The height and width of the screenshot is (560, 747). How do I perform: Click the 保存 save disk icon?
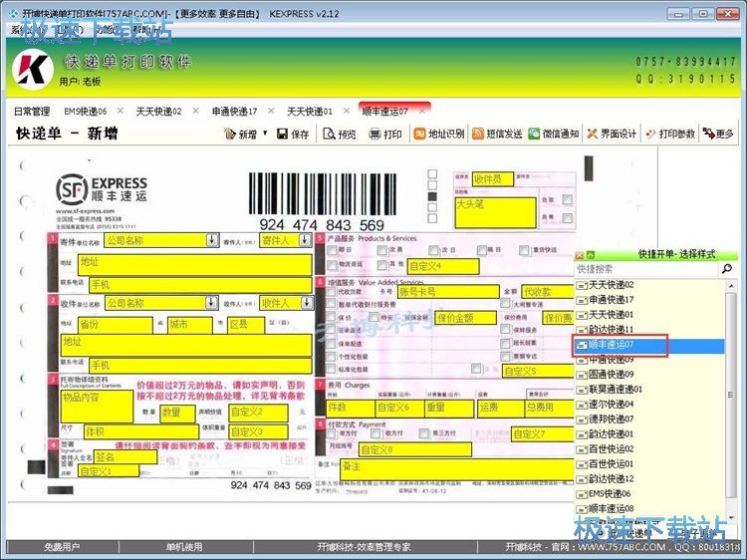[282, 134]
